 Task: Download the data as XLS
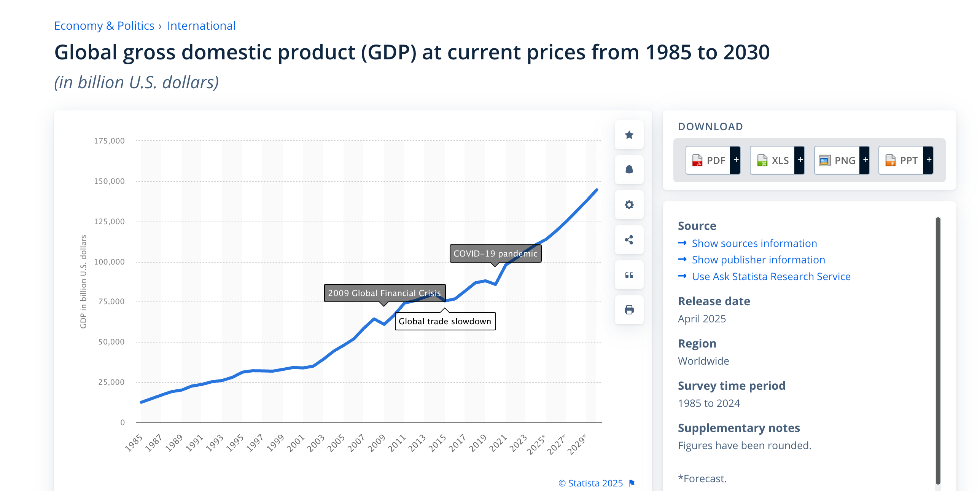pos(773,160)
